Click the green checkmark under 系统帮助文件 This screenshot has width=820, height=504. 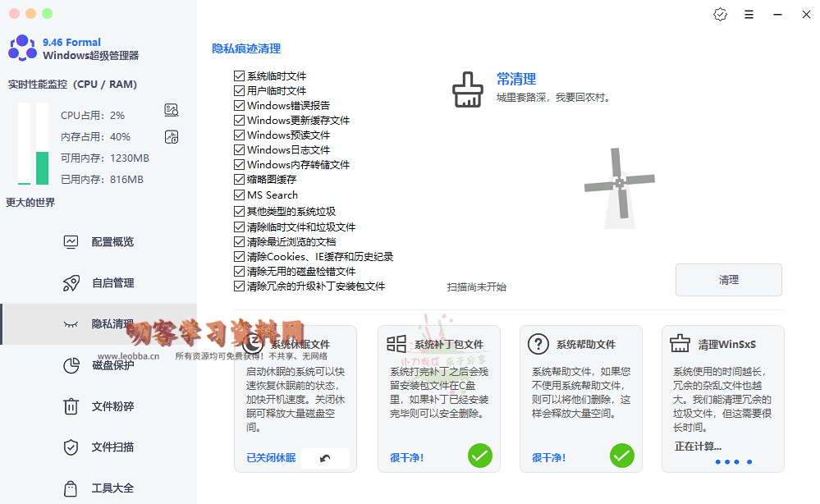point(621,455)
